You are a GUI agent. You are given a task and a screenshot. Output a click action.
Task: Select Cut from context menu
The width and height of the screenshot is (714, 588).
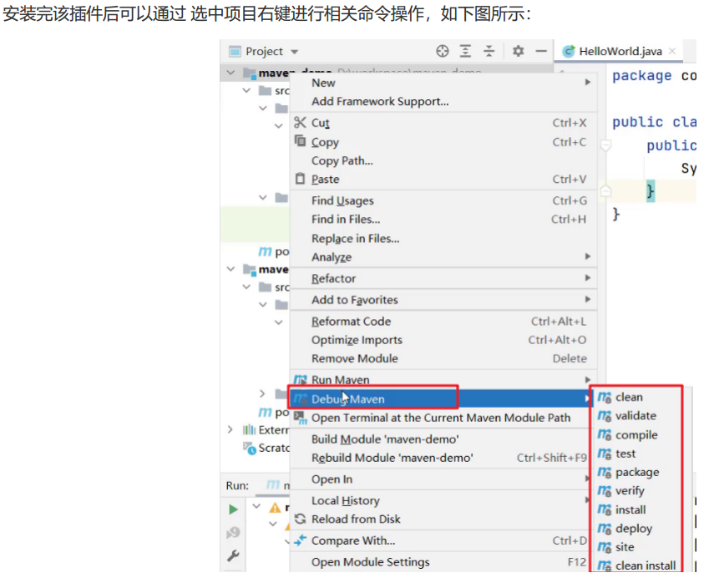[x=443, y=123]
